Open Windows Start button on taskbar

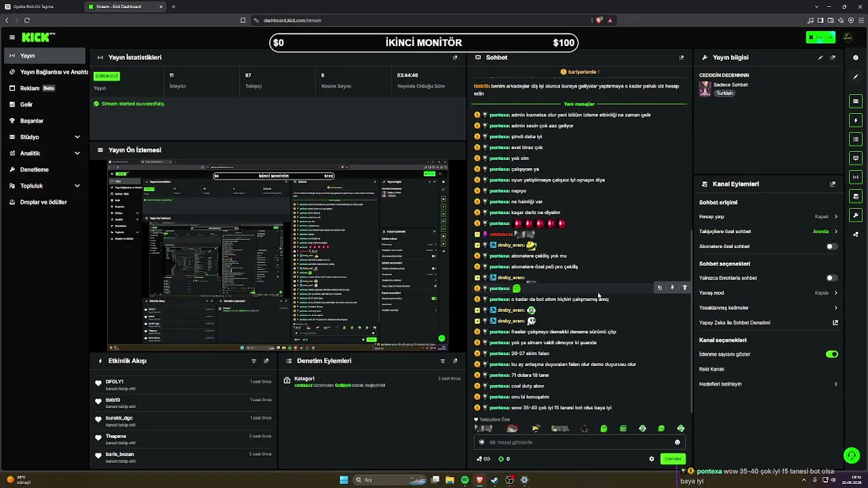pyautogui.click(x=344, y=480)
